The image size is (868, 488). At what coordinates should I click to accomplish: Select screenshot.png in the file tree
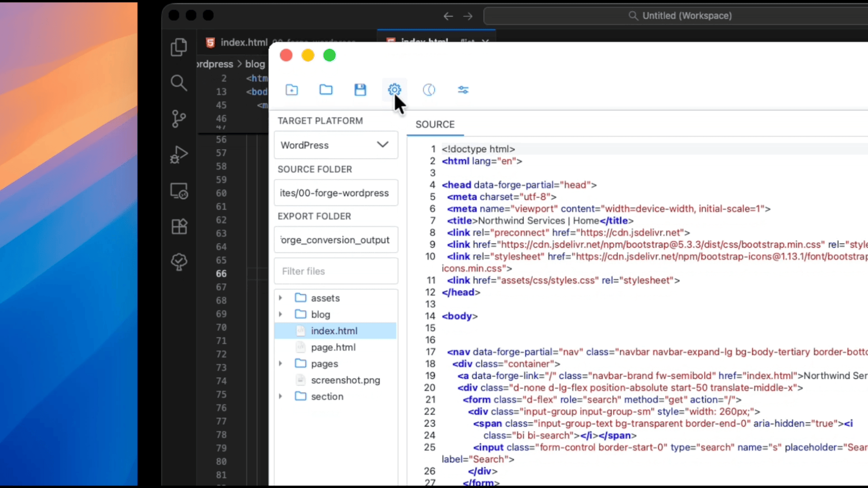pos(346,380)
